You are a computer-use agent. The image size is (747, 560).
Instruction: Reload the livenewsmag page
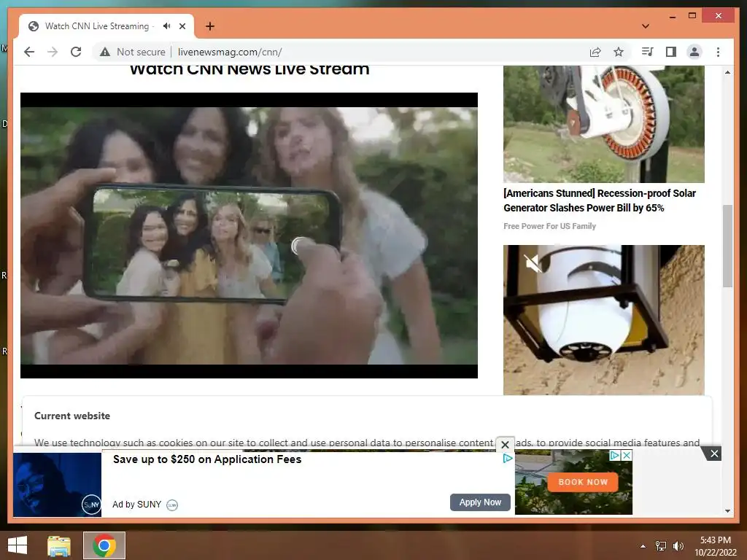(76, 52)
